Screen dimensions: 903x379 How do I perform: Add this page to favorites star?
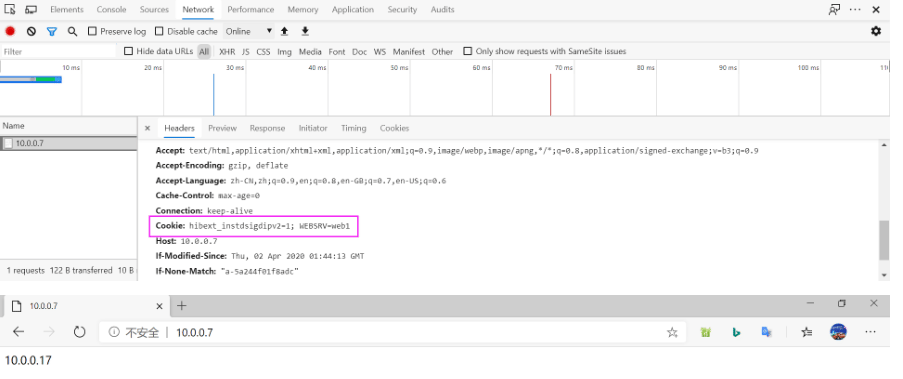pyautogui.click(x=671, y=332)
